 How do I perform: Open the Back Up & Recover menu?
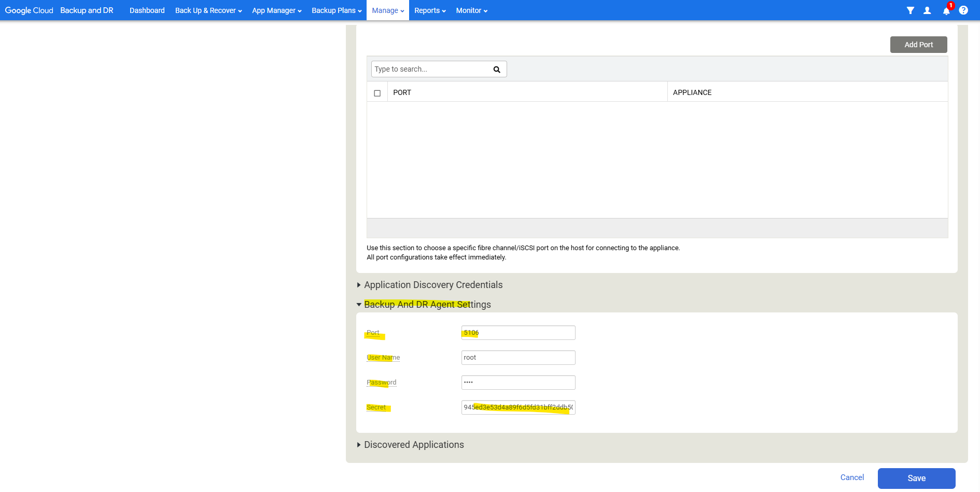tap(208, 10)
